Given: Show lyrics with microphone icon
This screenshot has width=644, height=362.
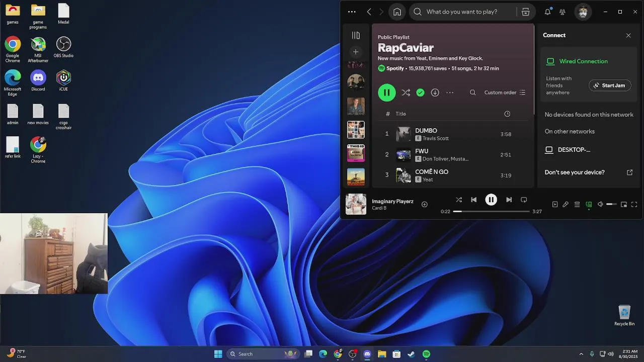Looking at the screenshot, I should (566, 204).
